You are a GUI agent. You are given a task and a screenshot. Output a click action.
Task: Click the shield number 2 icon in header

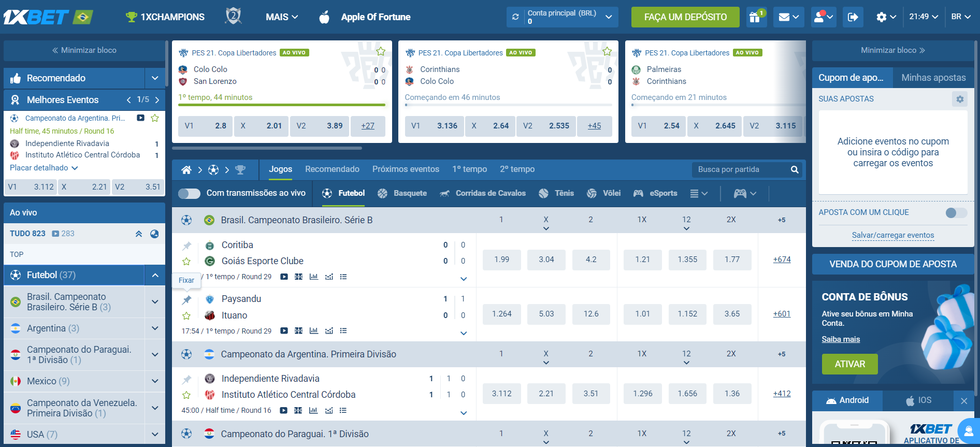pyautogui.click(x=234, y=16)
